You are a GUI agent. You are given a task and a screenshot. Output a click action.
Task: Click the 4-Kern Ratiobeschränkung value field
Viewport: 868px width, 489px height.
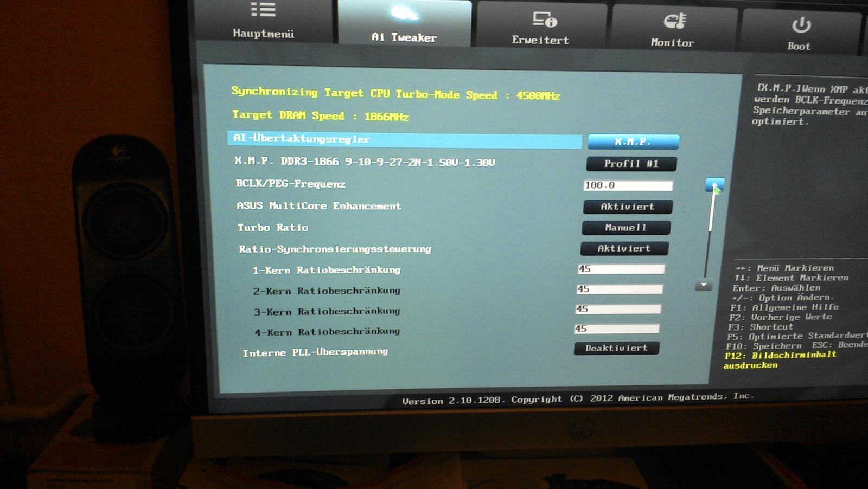(617, 329)
